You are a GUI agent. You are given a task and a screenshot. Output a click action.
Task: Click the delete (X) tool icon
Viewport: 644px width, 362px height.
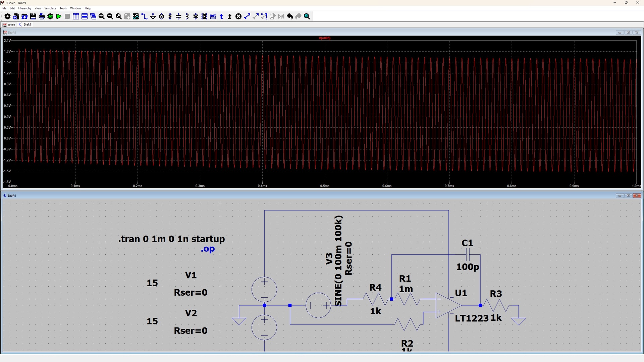pyautogui.click(x=238, y=16)
